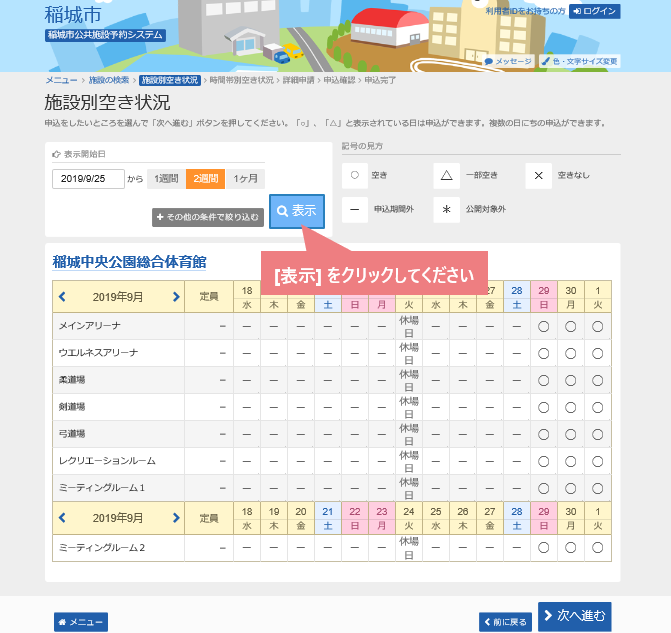Select 柔道場 on the 29th

(x=543, y=380)
